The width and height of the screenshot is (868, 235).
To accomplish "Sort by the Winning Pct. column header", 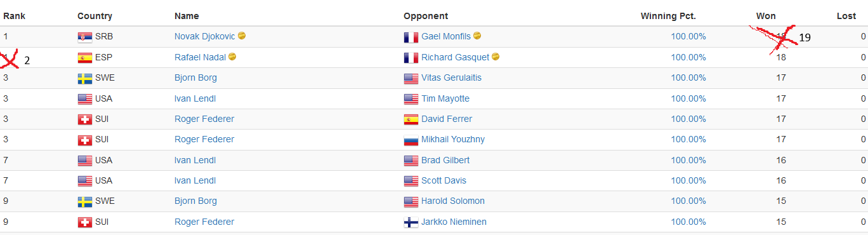I will coord(673,16).
